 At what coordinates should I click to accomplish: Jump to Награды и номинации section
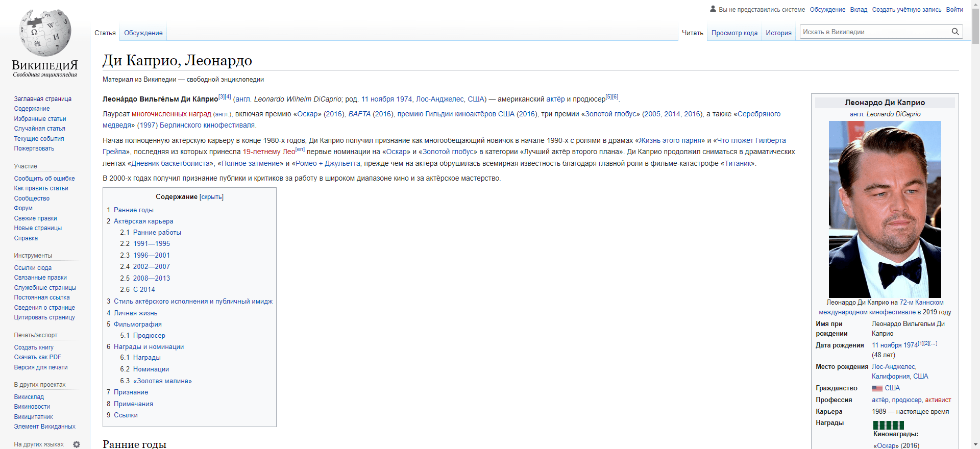(149, 346)
